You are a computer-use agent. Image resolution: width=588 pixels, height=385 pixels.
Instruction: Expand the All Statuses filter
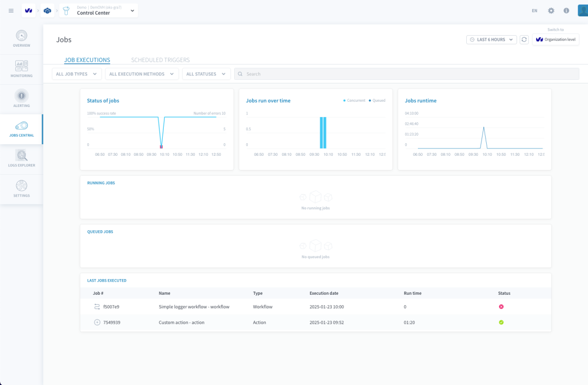[206, 74]
